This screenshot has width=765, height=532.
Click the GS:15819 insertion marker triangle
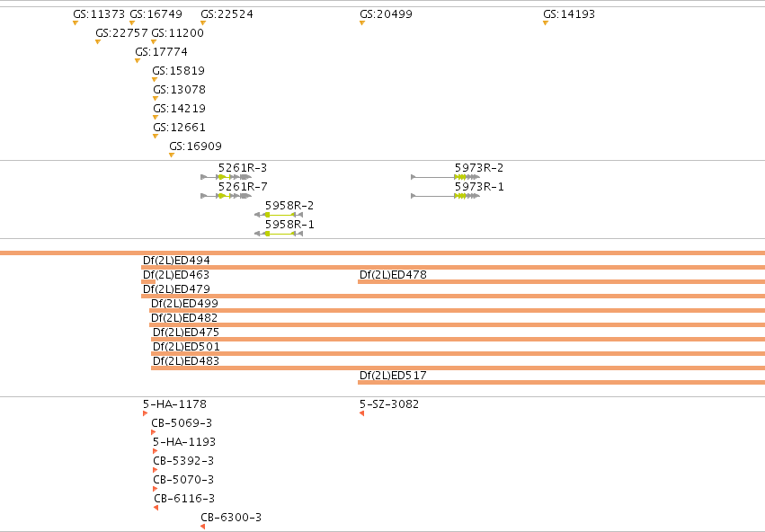(x=155, y=79)
